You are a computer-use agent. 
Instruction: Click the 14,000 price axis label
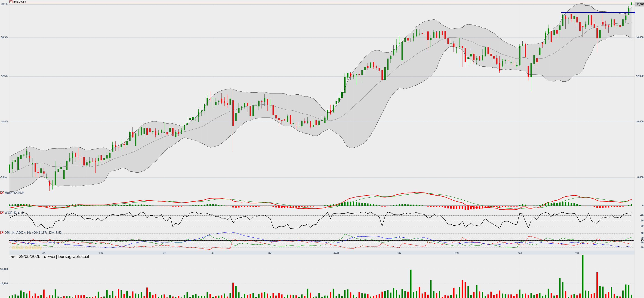pyautogui.click(x=640, y=37)
